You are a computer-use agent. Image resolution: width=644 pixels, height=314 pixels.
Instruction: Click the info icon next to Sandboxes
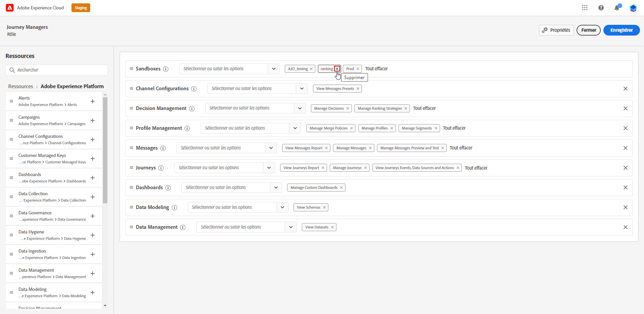166,69
